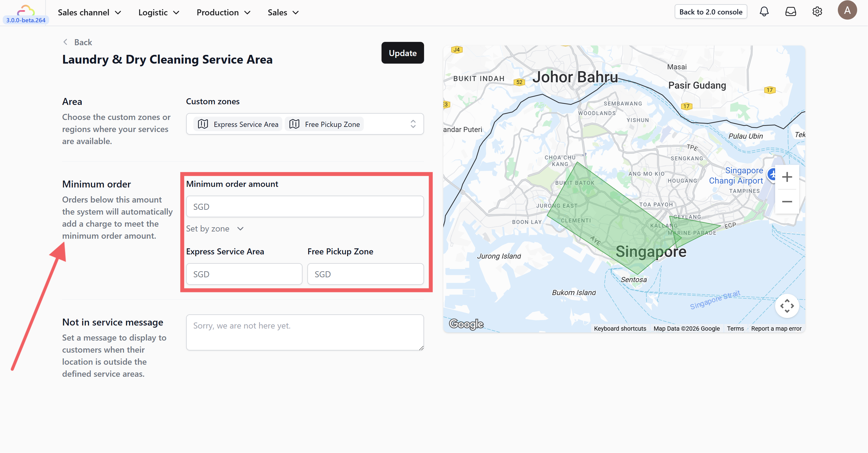Open the Production menu
This screenshot has height=453, width=868.
pyautogui.click(x=223, y=12)
